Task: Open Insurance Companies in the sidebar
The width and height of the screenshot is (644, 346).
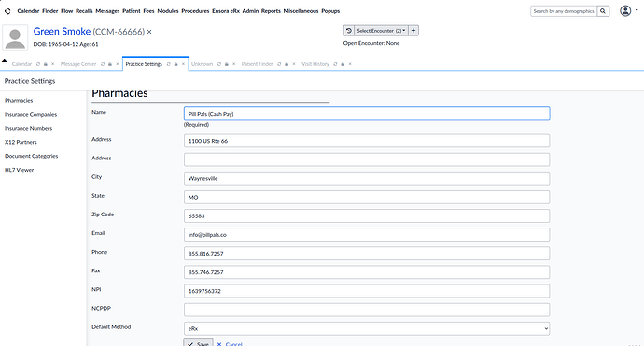Action: click(31, 114)
